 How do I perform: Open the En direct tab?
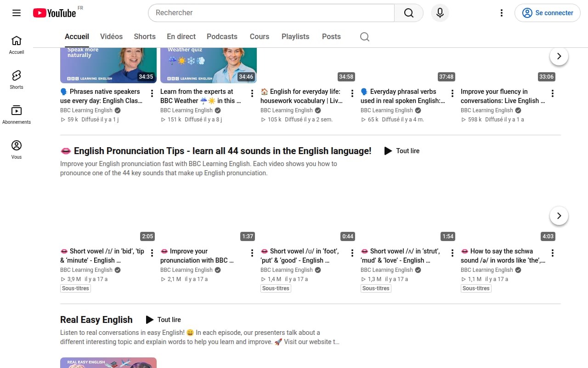[x=181, y=37]
